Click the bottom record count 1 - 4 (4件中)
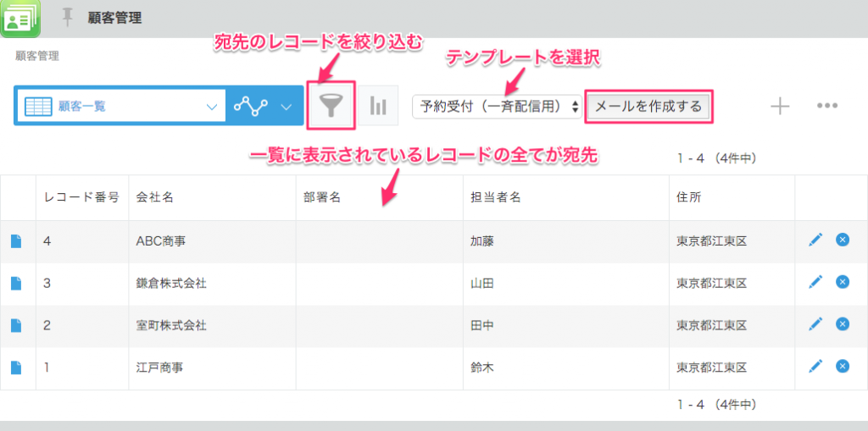 [717, 405]
